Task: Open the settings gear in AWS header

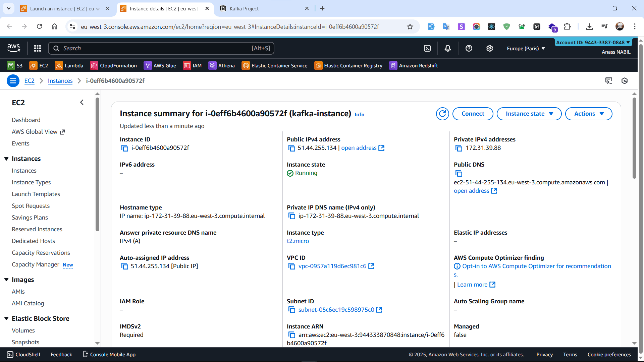Action: coord(489,48)
